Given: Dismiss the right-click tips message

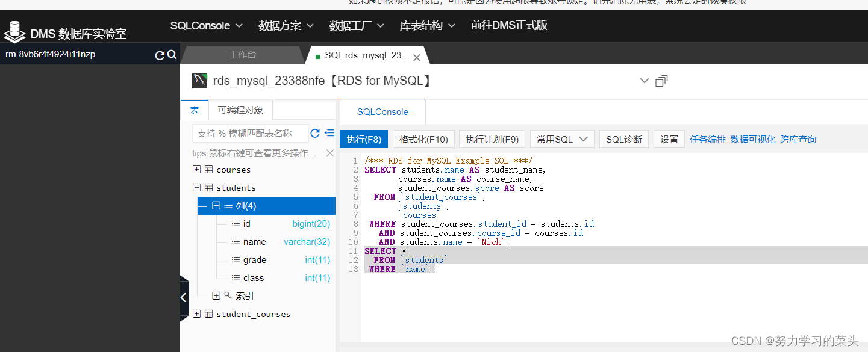Looking at the screenshot, I should pos(329,153).
